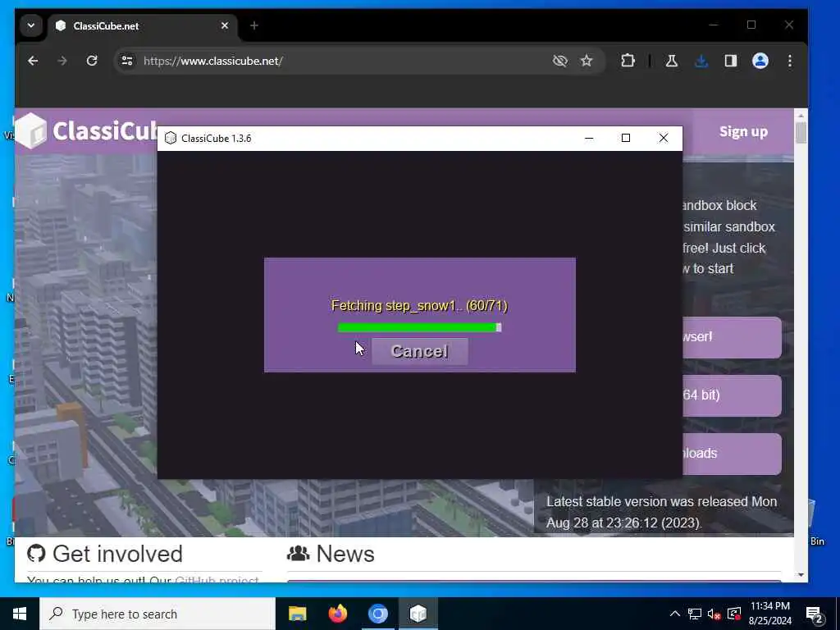Image resolution: width=840 pixels, height=630 pixels.
Task: Go back in Chrome
Action: click(33, 61)
